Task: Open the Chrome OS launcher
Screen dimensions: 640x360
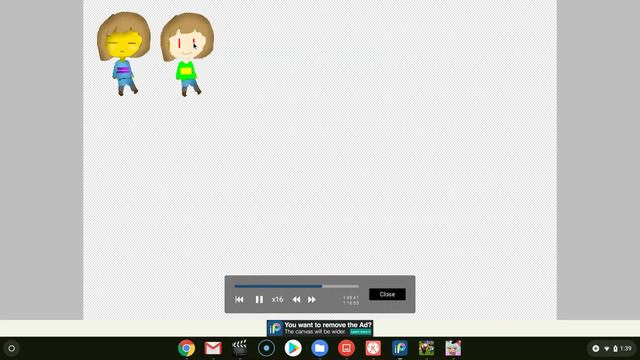Action: [11, 348]
